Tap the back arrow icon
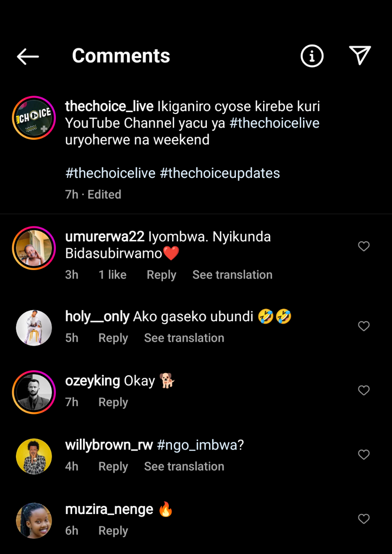 28,56
